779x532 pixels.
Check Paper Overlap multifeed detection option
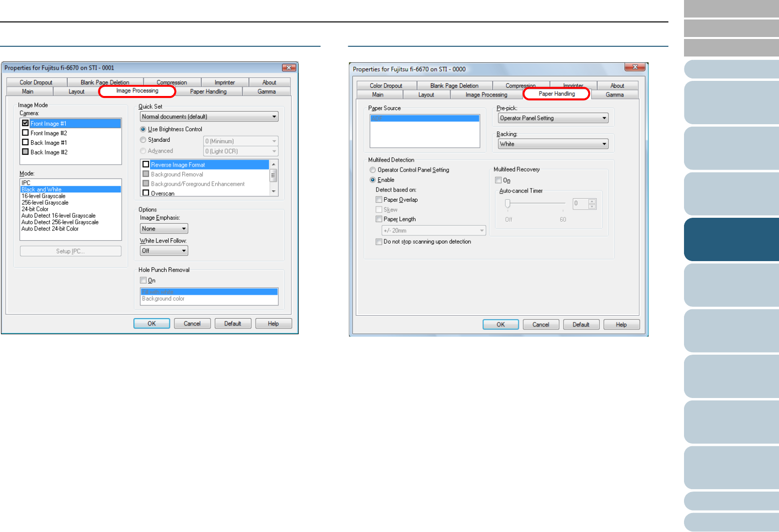click(379, 200)
